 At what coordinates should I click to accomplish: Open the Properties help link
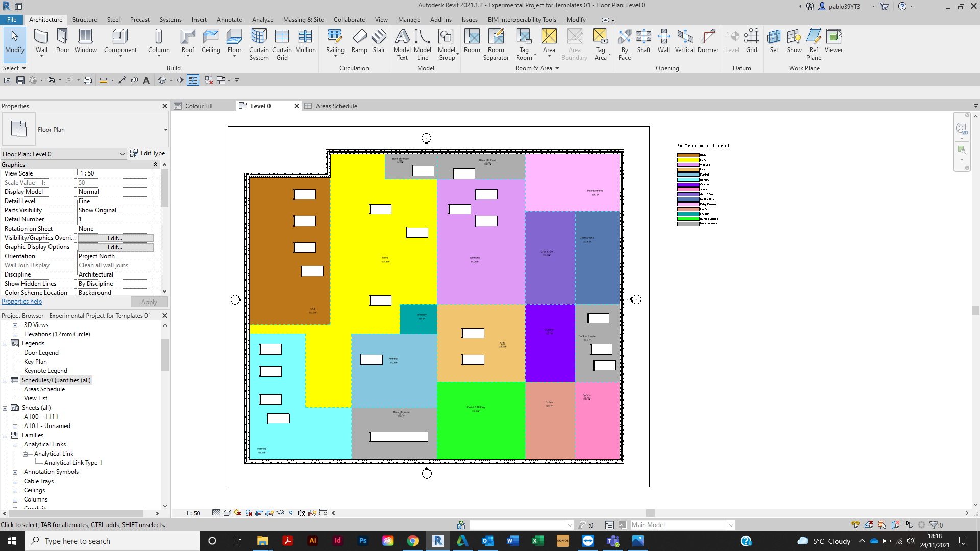click(21, 302)
